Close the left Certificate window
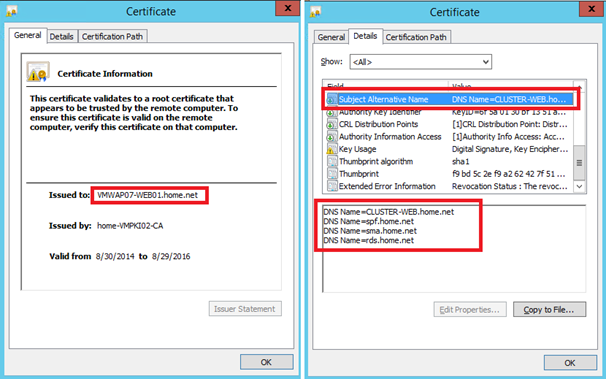This screenshot has width=606, height=379. 288,8
